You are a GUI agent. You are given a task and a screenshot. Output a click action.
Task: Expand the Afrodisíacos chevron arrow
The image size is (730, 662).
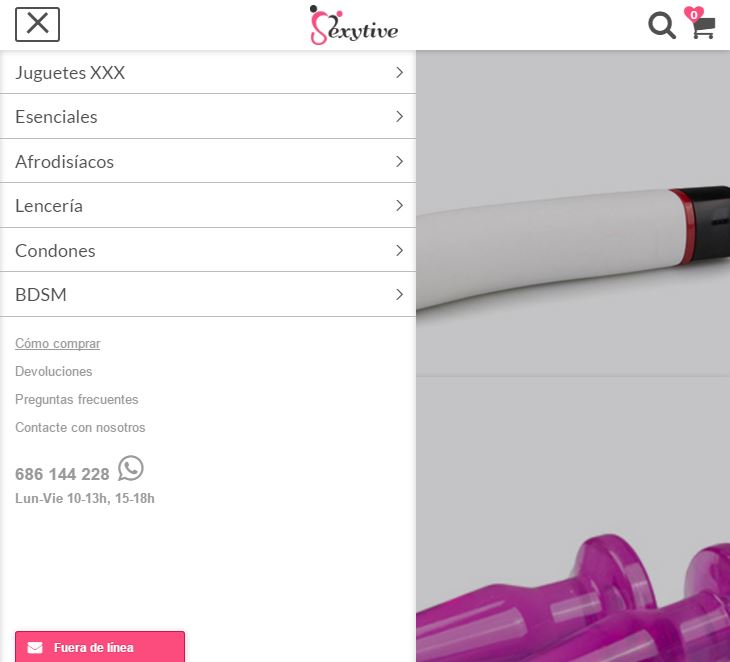pos(399,162)
